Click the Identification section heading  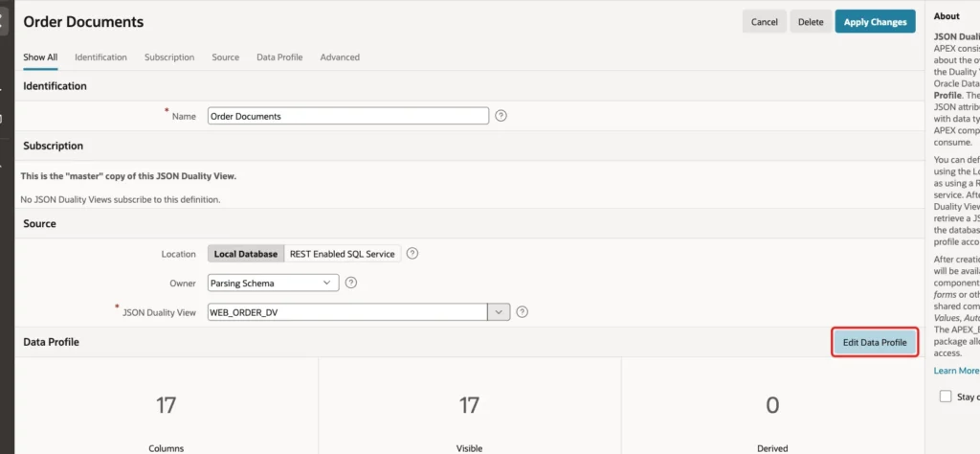click(x=55, y=85)
